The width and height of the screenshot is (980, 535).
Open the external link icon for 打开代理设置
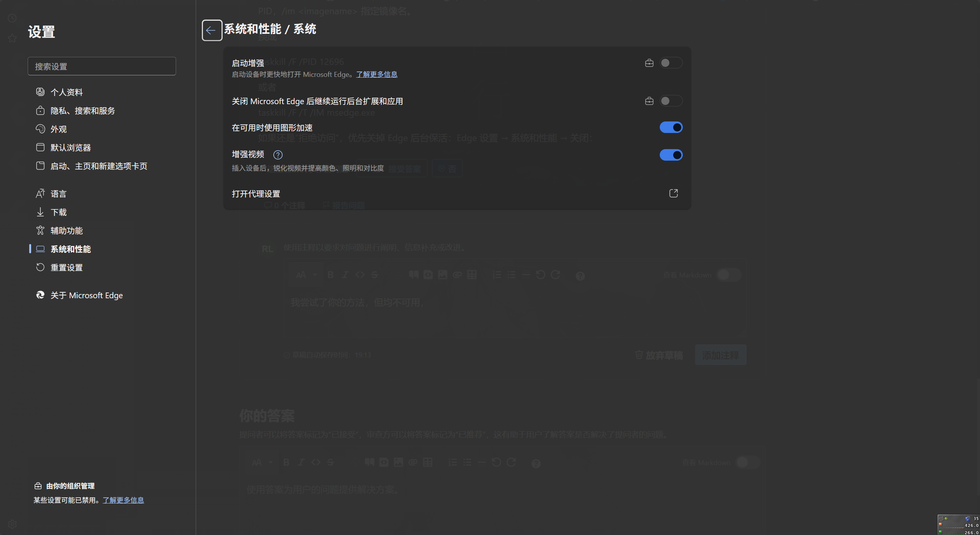tap(673, 193)
